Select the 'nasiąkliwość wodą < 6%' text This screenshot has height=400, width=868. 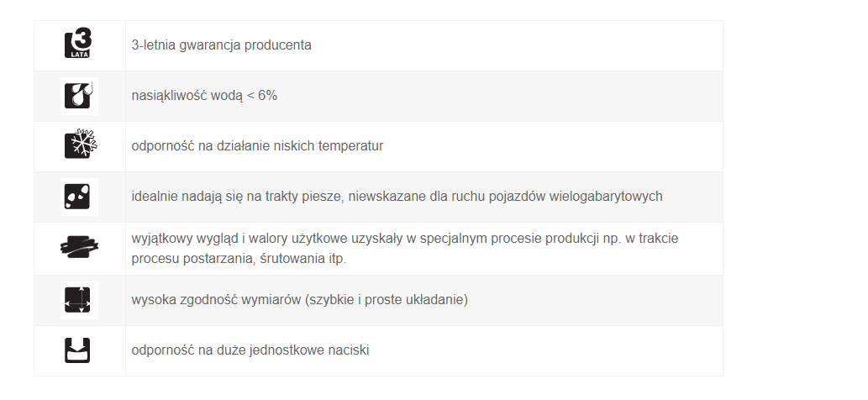(x=204, y=96)
